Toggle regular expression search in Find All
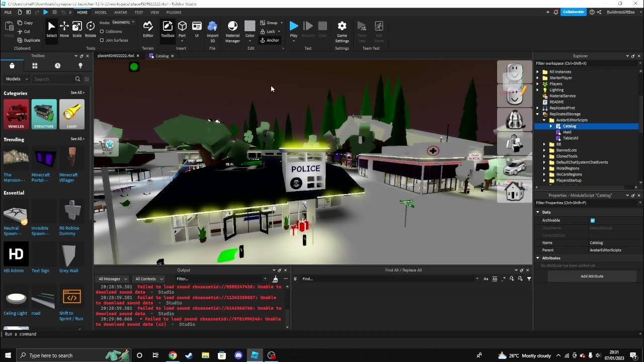 click(503, 279)
